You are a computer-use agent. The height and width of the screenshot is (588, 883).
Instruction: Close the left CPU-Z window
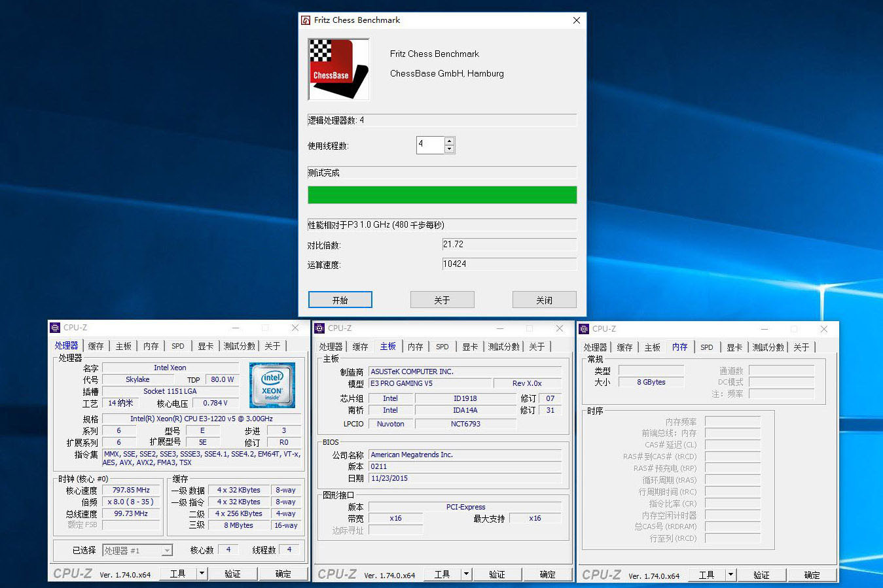[x=295, y=328]
